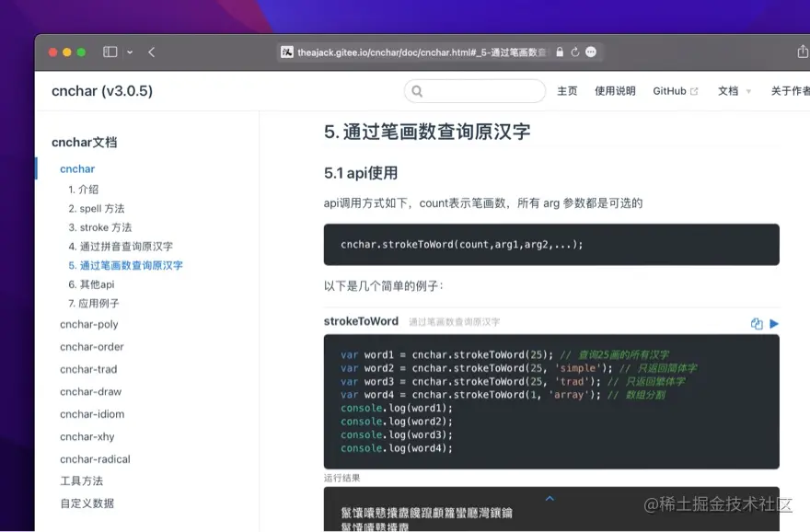Toggle the Safari sidebar button
The height and width of the screenshot is (532, 810).
point(110,52)
